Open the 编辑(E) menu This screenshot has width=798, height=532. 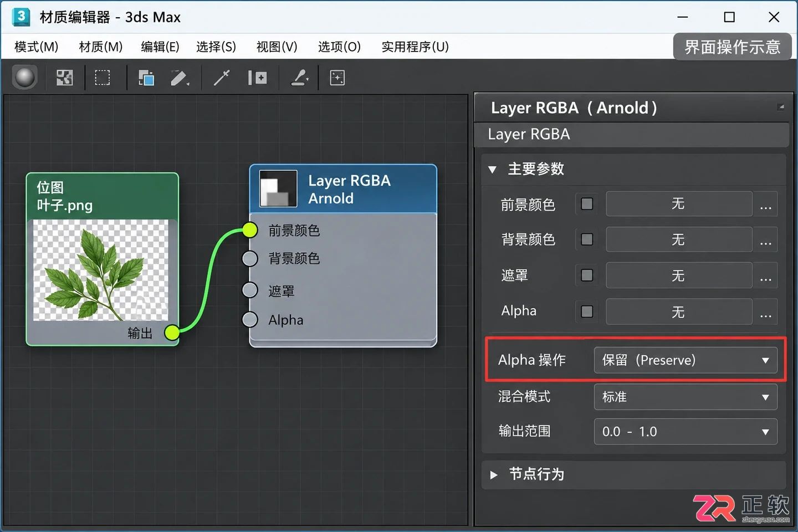pyautogui.click(x=160, y=47)
